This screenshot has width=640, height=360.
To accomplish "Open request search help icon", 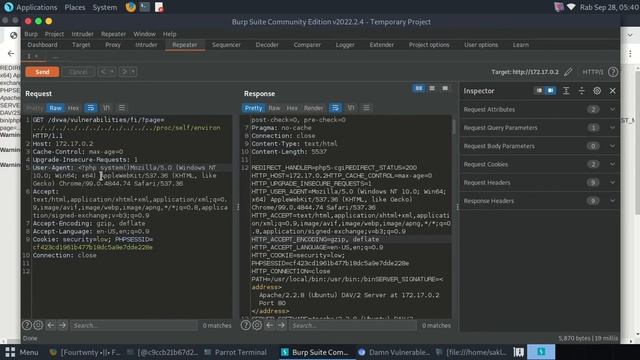I will click(27, 325).
